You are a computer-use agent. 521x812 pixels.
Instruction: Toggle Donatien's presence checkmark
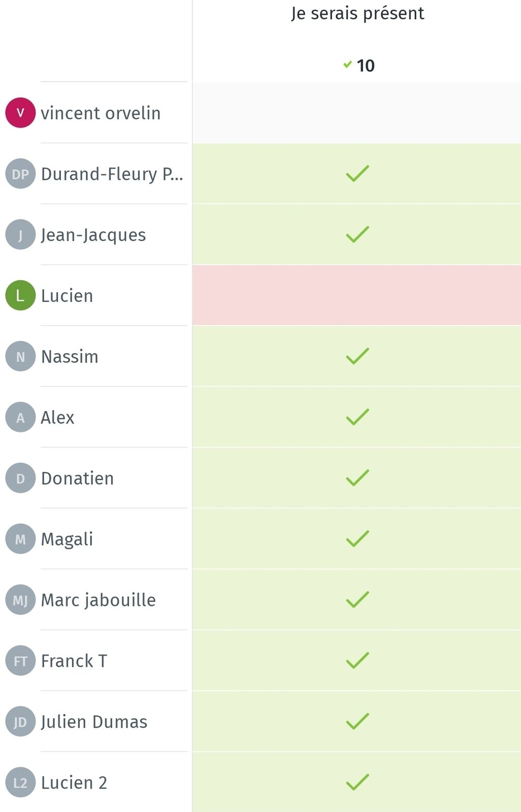point(357,478)
